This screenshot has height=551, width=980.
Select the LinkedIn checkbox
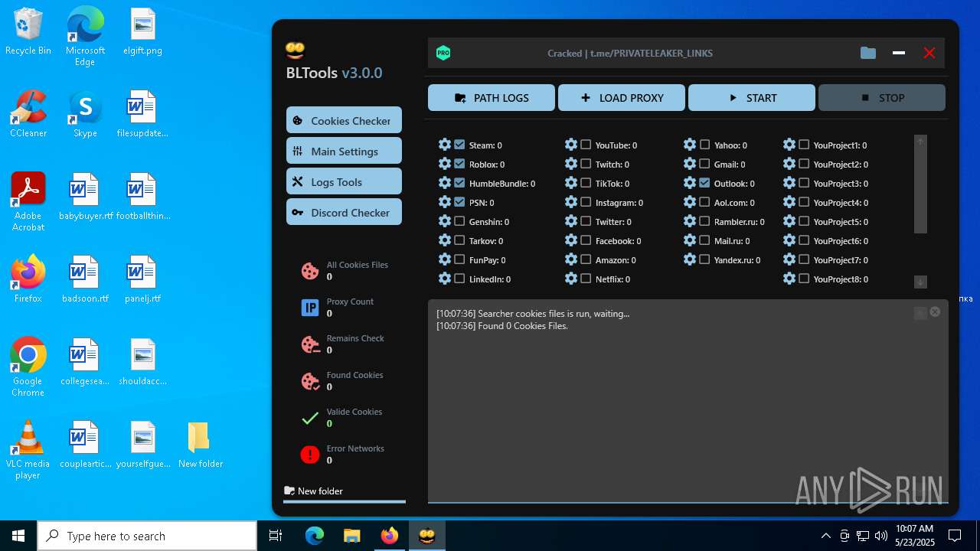point(459,279)
